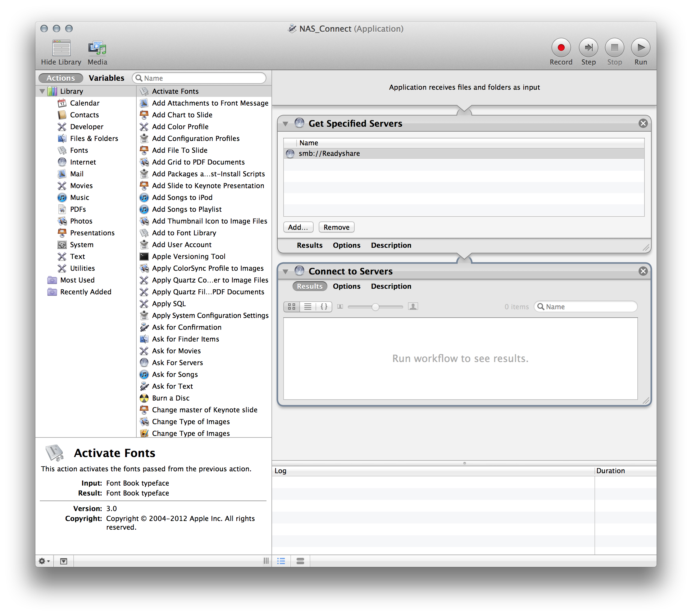Image resolution: width=692 pixels, height=616 pixels.
Task: Click the Add... server button
Action: coord(298,227)
